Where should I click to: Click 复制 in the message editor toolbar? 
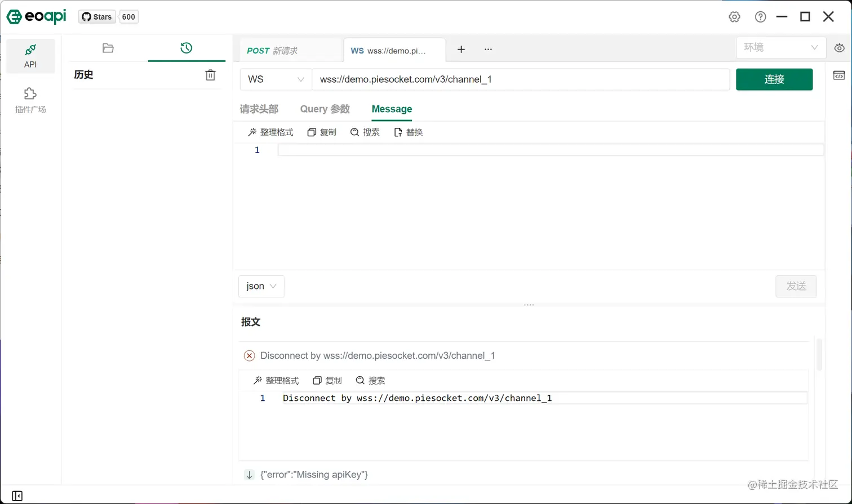[322, 132]
